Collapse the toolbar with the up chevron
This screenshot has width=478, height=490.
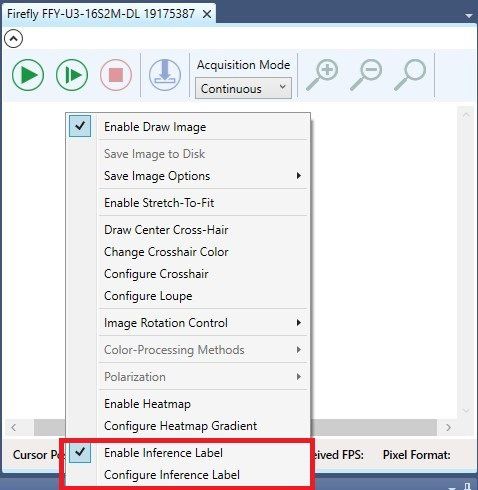pos(13,39)
